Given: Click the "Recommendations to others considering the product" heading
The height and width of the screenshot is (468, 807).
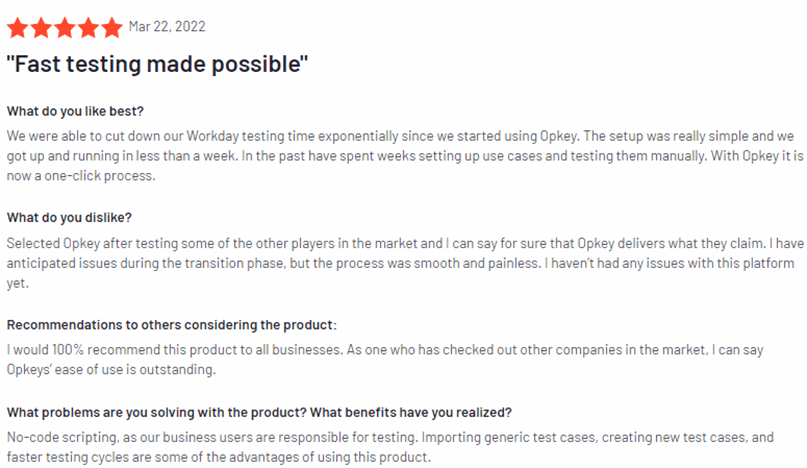Looking at the screenshot, I should [171, 325].
